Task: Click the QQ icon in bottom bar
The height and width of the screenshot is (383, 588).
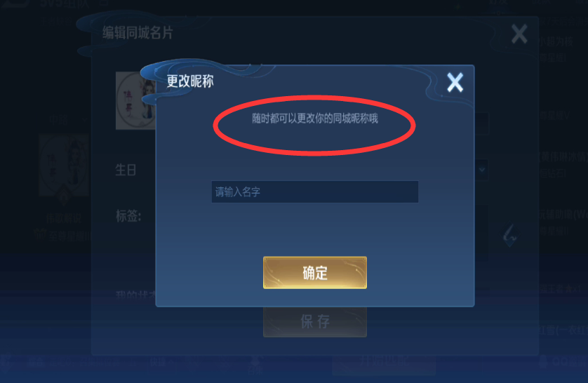Action: tap(543, 362)
